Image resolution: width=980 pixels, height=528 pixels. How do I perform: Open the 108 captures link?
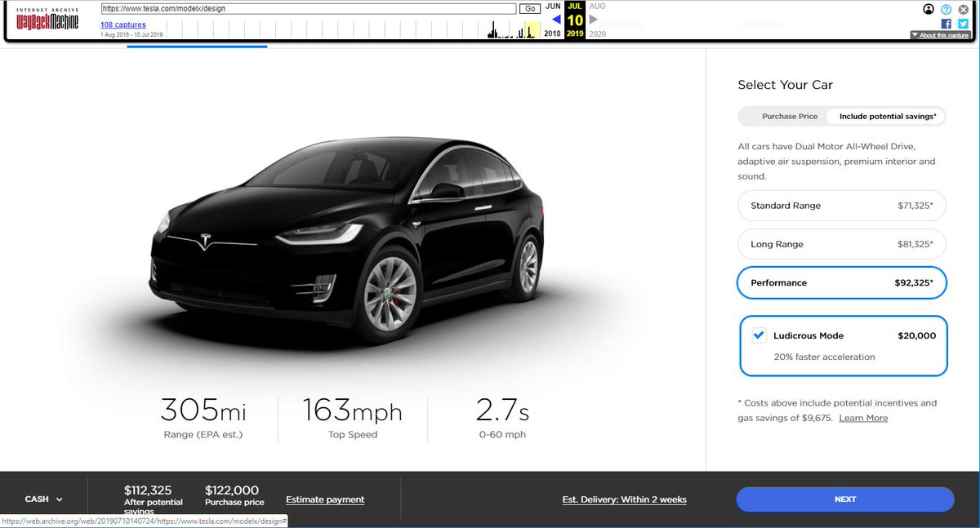122,24
